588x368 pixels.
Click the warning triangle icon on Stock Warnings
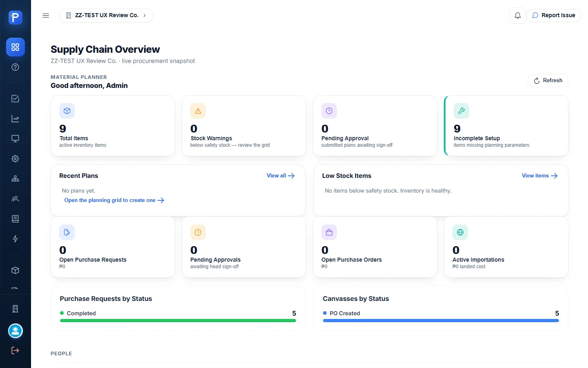pyautogui.click(x=198, y=111)
